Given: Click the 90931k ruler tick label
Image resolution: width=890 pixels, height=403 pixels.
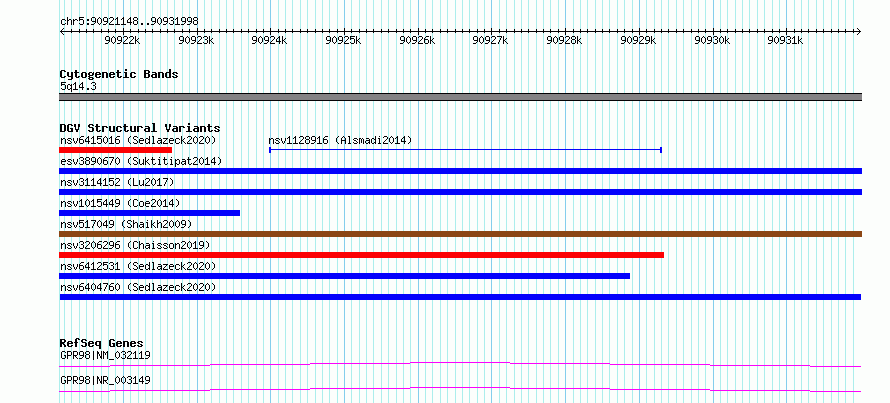Looking at the screenshot, I should click(786, 40).
